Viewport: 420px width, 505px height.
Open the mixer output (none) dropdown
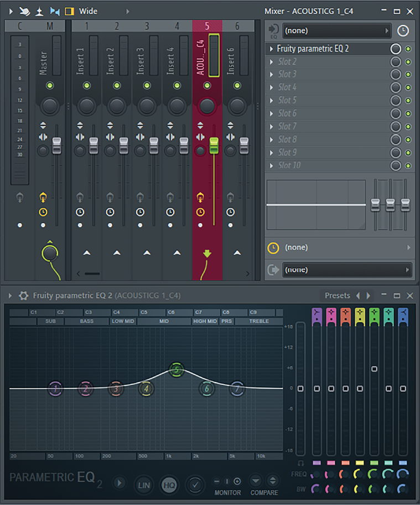347,270
